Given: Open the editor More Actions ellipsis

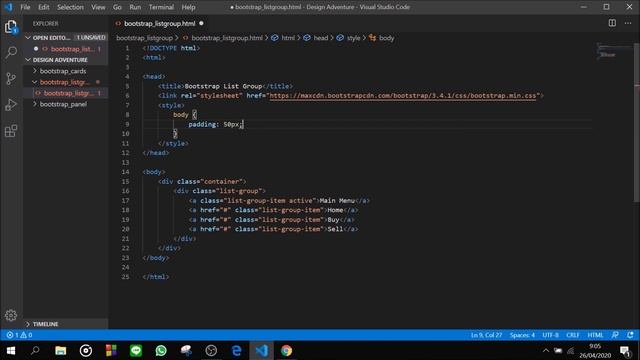Looking at the screenshot, I should point(628,23).
